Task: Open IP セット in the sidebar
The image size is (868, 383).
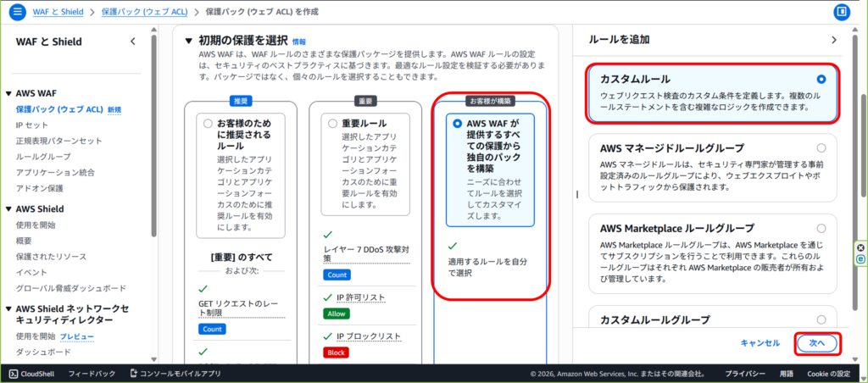Action: pyautogui.click(x=31, y=125)
